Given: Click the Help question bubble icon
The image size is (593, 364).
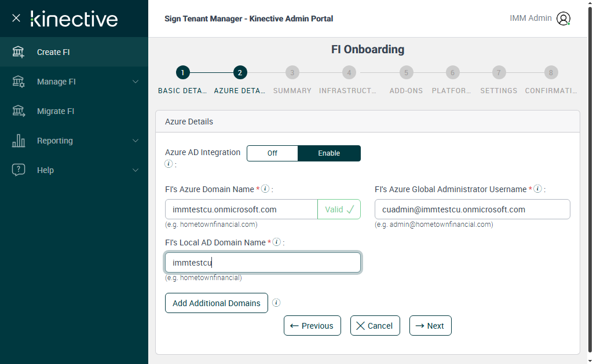Looking at the screenshot, I should (x=19, y=170).
